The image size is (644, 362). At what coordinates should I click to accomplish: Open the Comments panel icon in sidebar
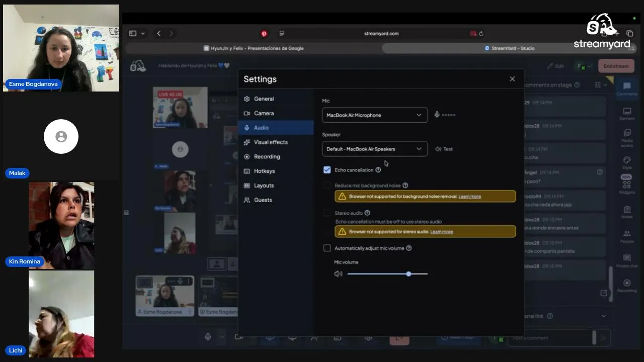pos(627,89)
